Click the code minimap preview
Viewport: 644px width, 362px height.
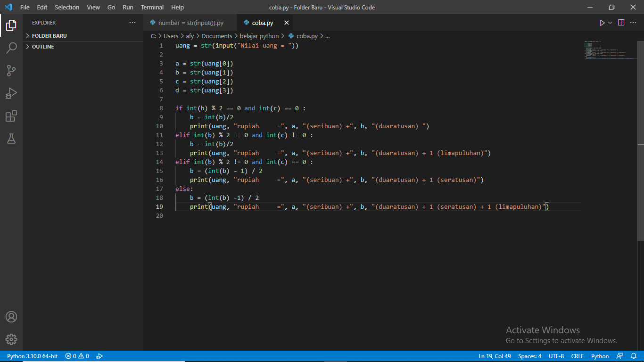coord(610,50)
